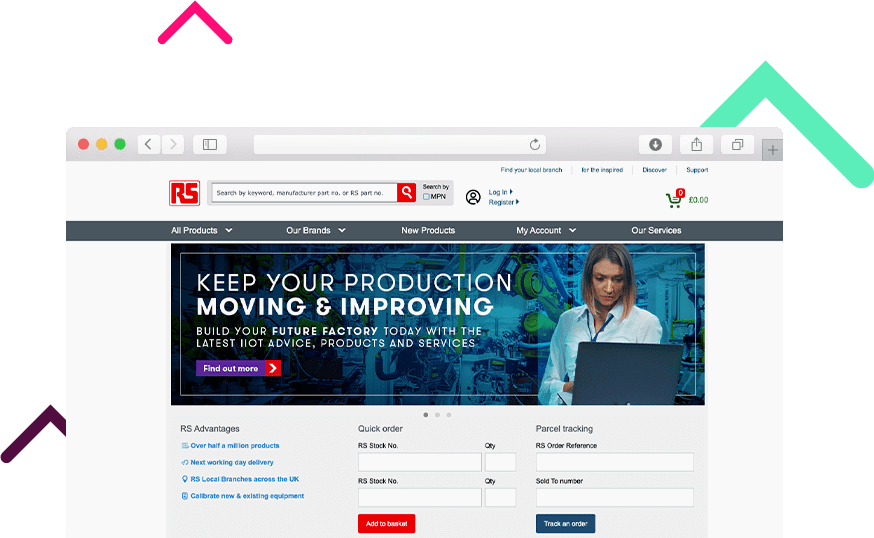874x538 pixels.
Task: Expand the Our Brands dropdown
Action: 315,230
